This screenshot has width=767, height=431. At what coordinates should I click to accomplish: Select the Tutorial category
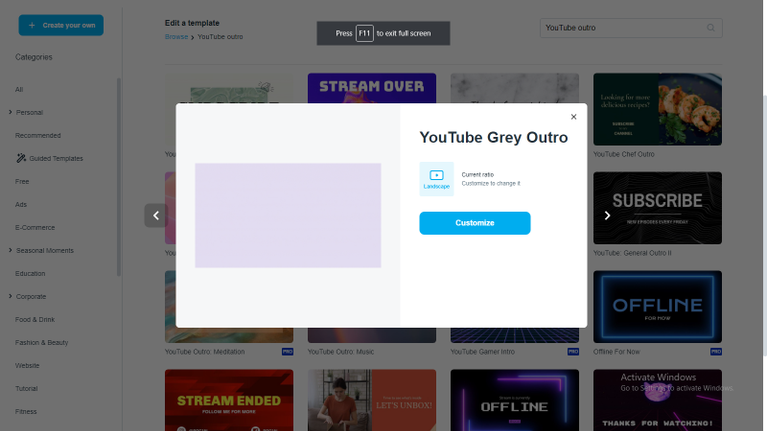pyautogui.click(x=26, y=388)
